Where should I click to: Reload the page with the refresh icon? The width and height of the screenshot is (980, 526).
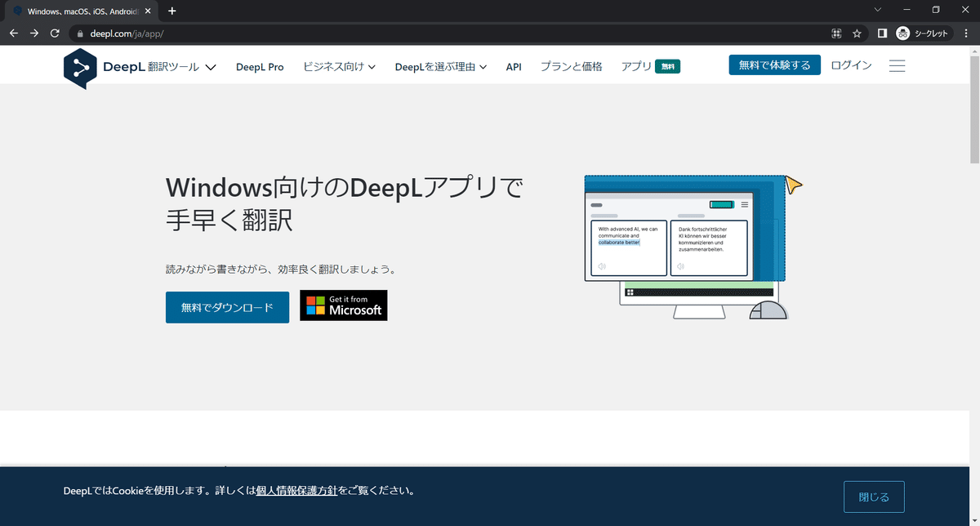click(x=55, y=33)
